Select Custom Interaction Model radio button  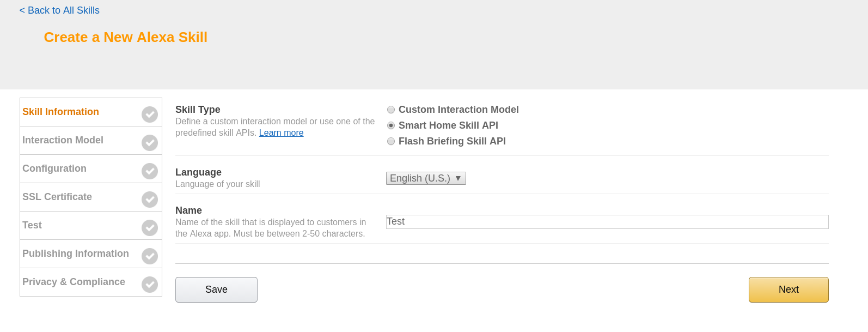[x=391, y=110]
